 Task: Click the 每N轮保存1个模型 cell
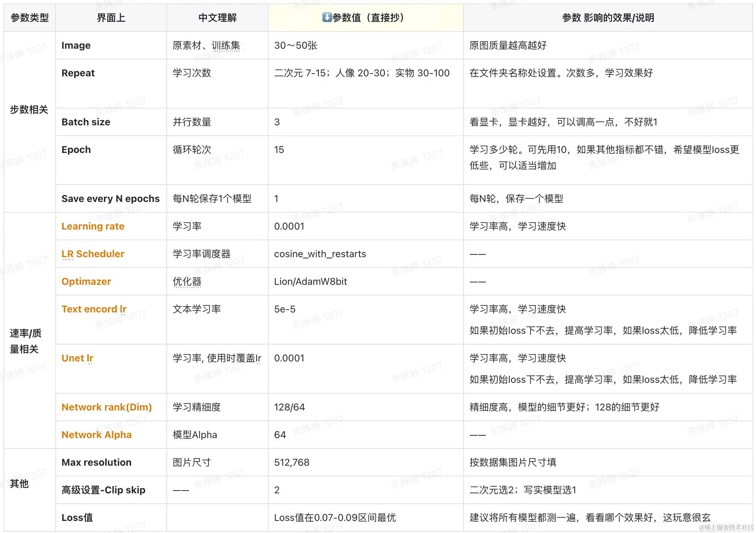click(217, 198)
